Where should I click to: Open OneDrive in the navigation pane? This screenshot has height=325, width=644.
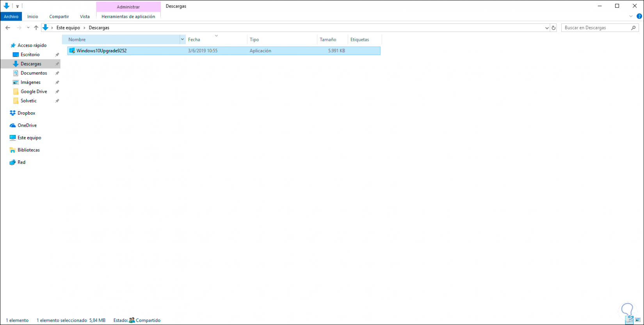coord(27,125)
